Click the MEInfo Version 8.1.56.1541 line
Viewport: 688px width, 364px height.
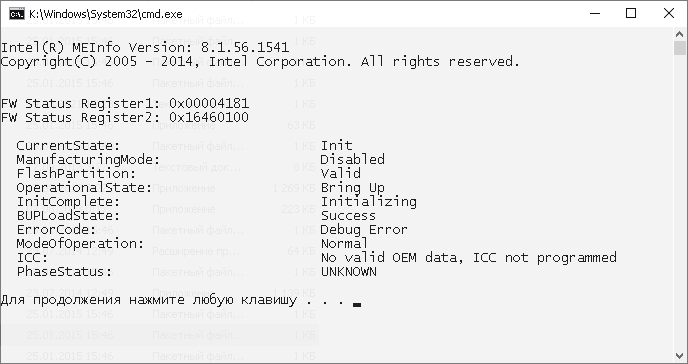[145, 47]
